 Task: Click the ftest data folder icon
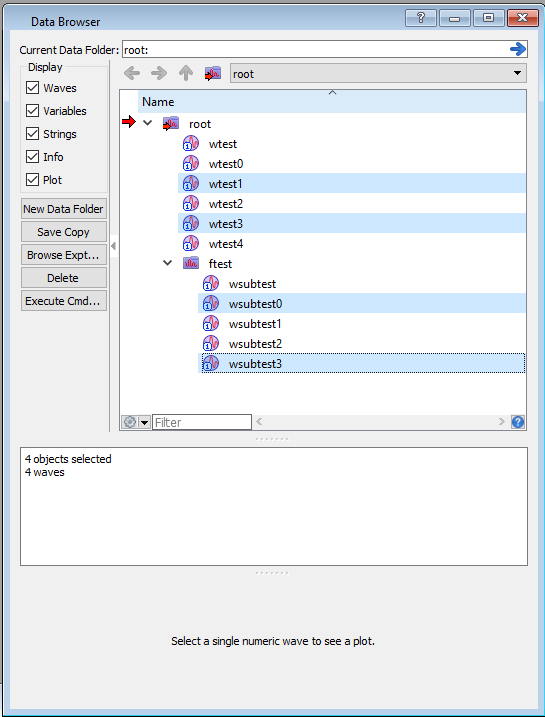click(191, 263)
